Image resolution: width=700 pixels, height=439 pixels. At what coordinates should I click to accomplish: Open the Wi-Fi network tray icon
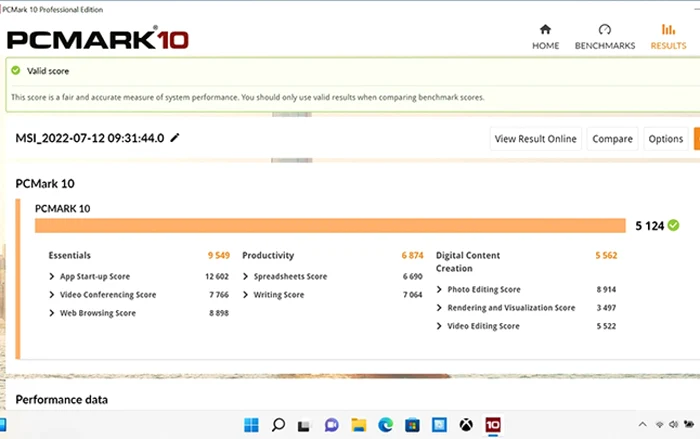click(659, 424)
